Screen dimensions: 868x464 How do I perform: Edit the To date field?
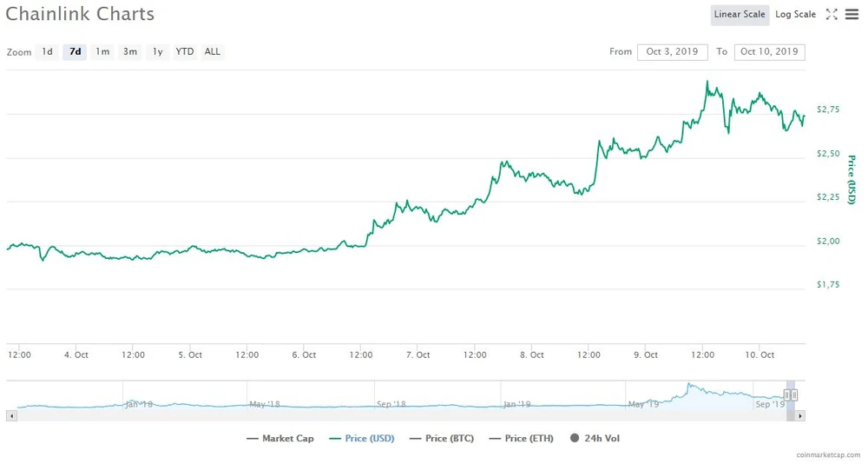pos(769,52)
